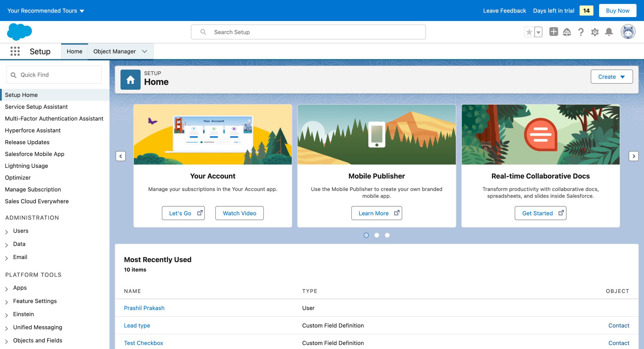The image size is (644, 349).
Task: Open the Lead type field link
Action: click(137, 326)
